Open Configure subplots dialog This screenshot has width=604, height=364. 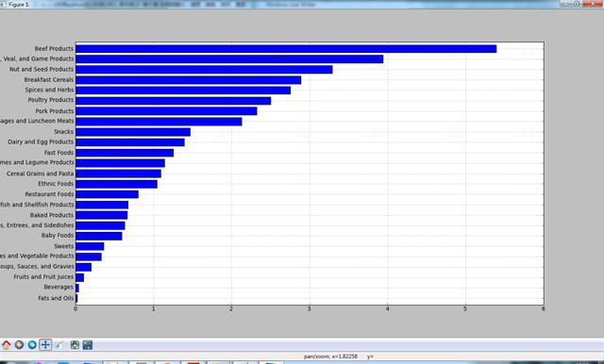(x=75, y=345)
